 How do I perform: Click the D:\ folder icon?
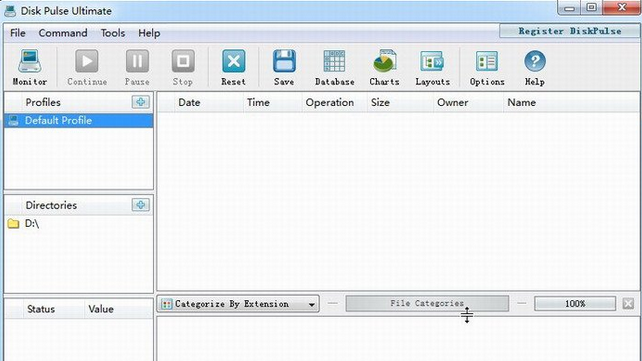coord(14,223)
